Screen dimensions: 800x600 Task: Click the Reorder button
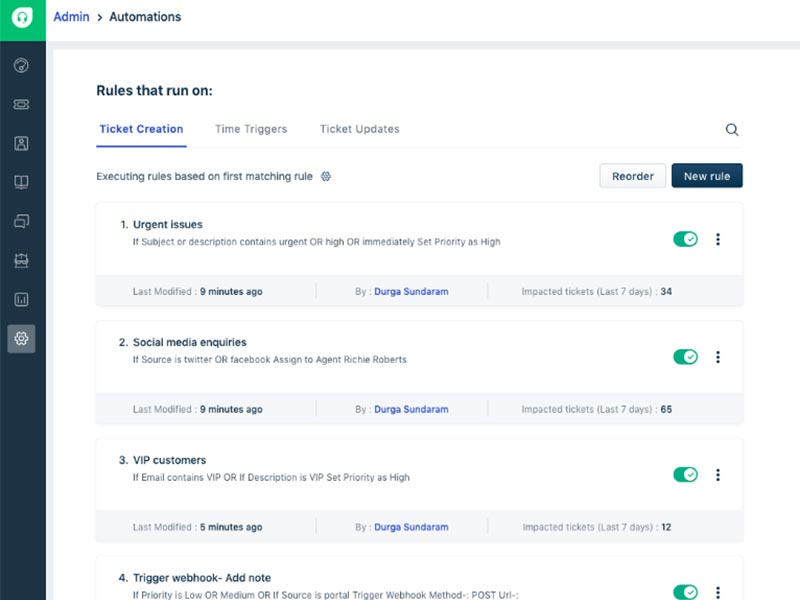point(632,175)
